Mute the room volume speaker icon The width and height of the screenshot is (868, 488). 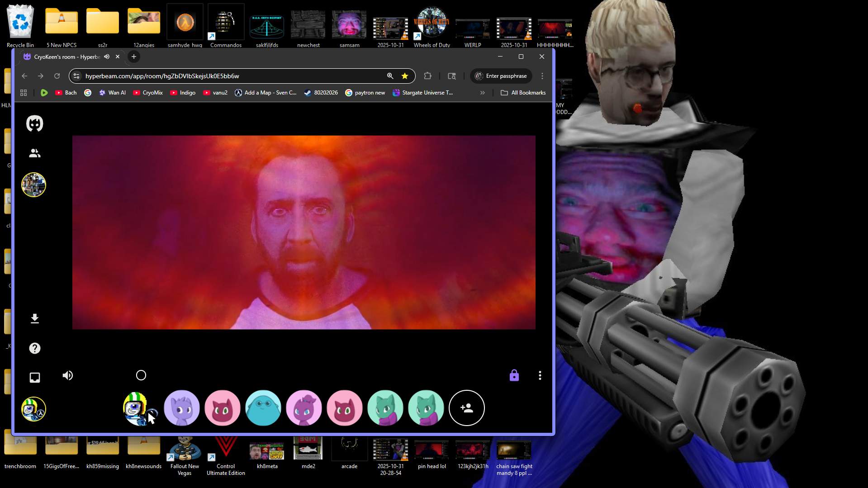coord(68,375)
